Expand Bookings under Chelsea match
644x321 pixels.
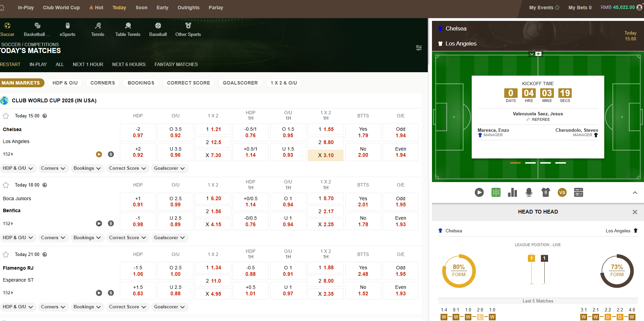(x=87, y=168)
